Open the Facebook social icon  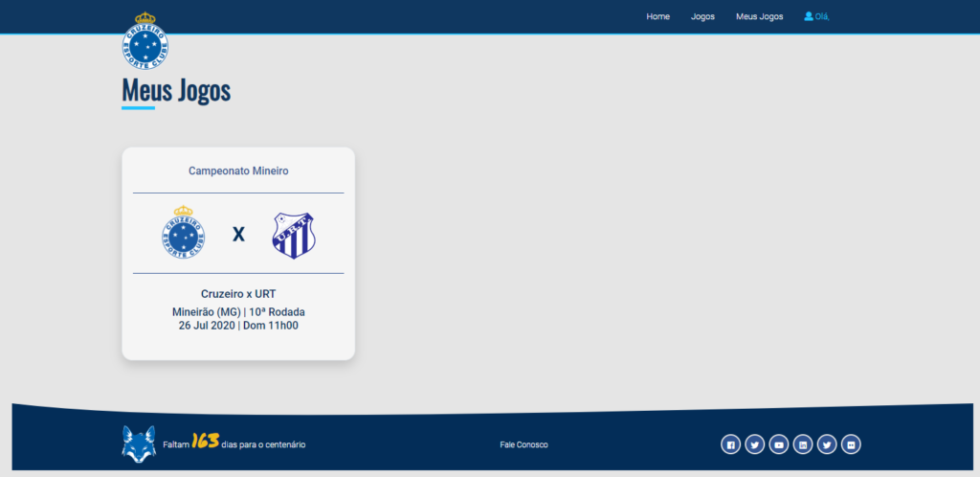730,444
